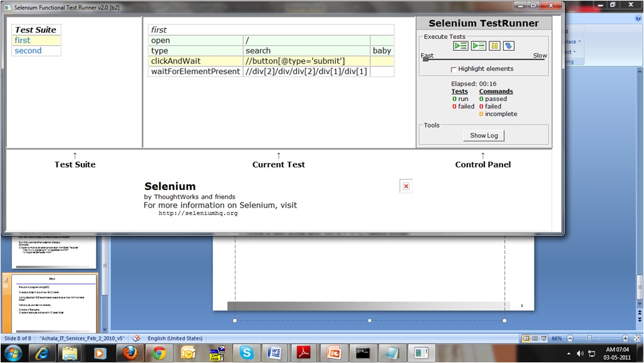Screen dimensions: 644x363
Task: Switch to PowerPoint taskbar icon
Action: [333, 353]
